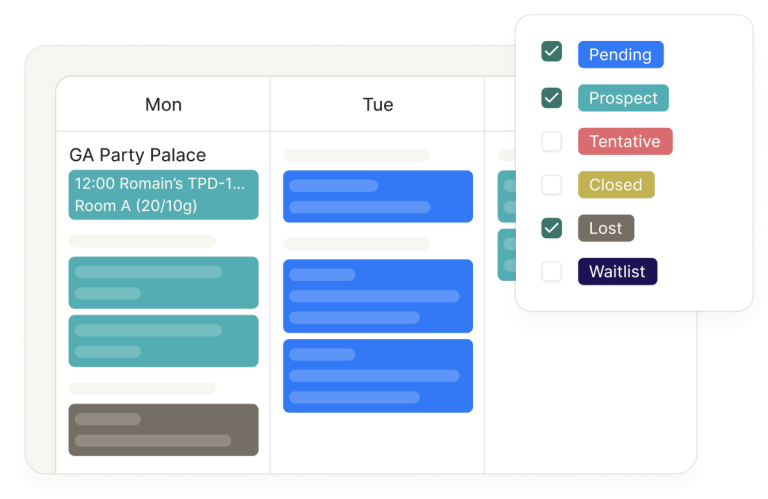The width and height of the screenshot is (768, 499).
Task: Open the 12:00 Romain's TPD-1 event
Action: (163, 194)
